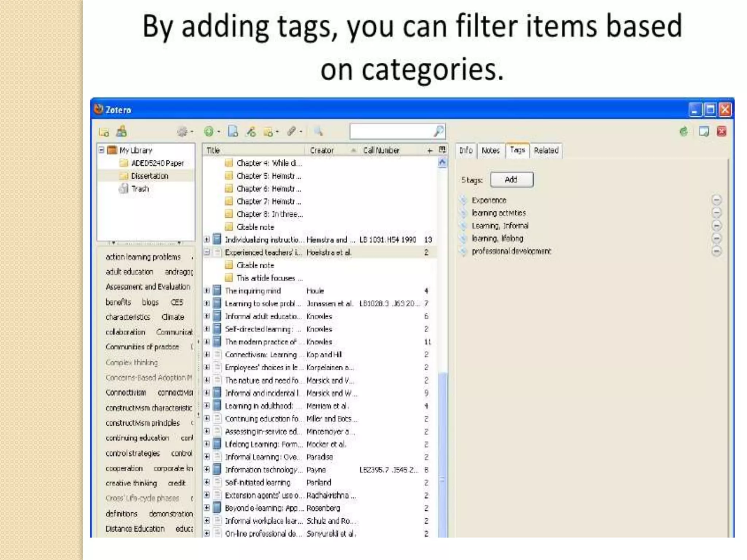This screenshot has width=747, height=560.
Task: Collapse the My Library tree node
Action: point(102,150)
